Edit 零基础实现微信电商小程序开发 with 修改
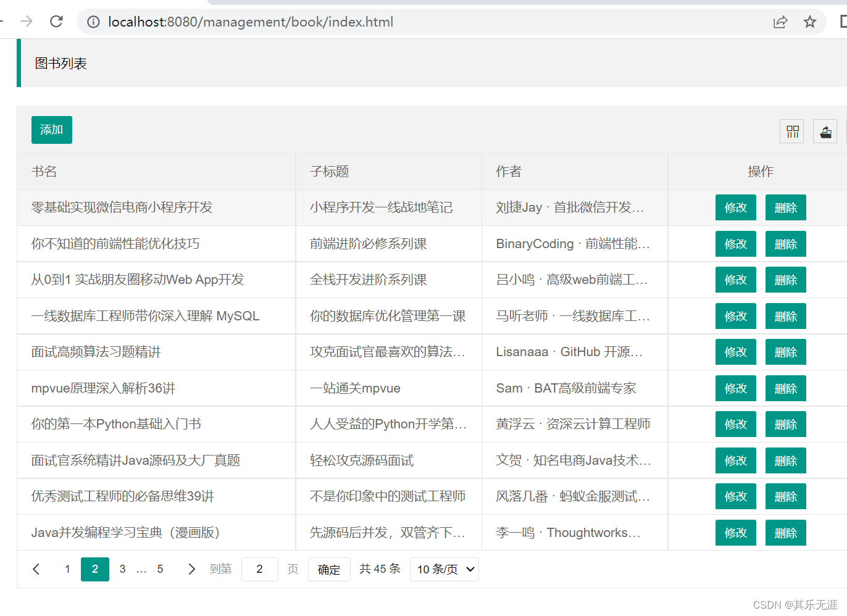The width and height of the screenshot is (847, 616). [736, 208]
